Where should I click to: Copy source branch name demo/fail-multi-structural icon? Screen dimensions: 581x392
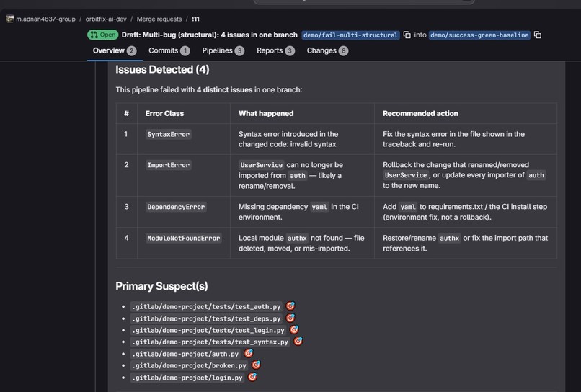point(407,35)
